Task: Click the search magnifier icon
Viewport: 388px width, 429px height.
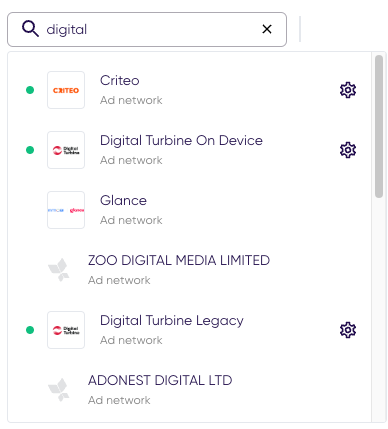Action: (x=30, y=29)
